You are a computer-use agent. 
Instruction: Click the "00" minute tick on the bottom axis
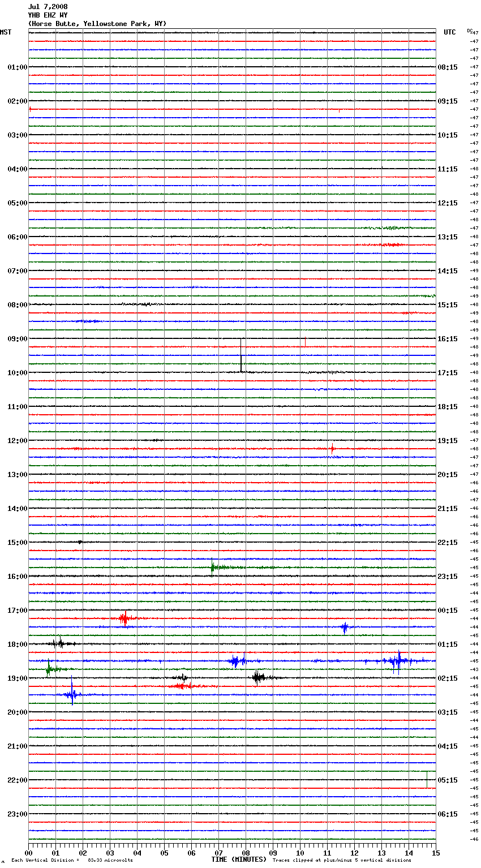pyautogui.click(x=28, y=853)
